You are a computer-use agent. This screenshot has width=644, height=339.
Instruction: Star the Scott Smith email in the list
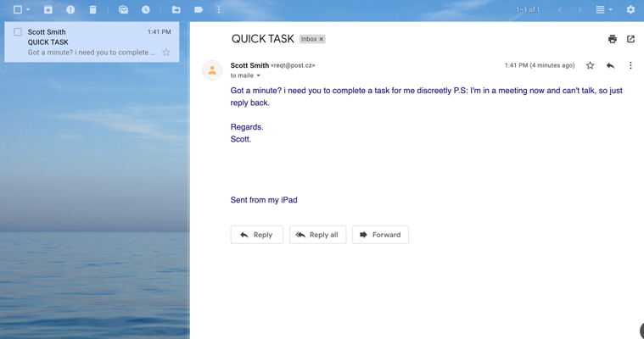pos(166,53)
